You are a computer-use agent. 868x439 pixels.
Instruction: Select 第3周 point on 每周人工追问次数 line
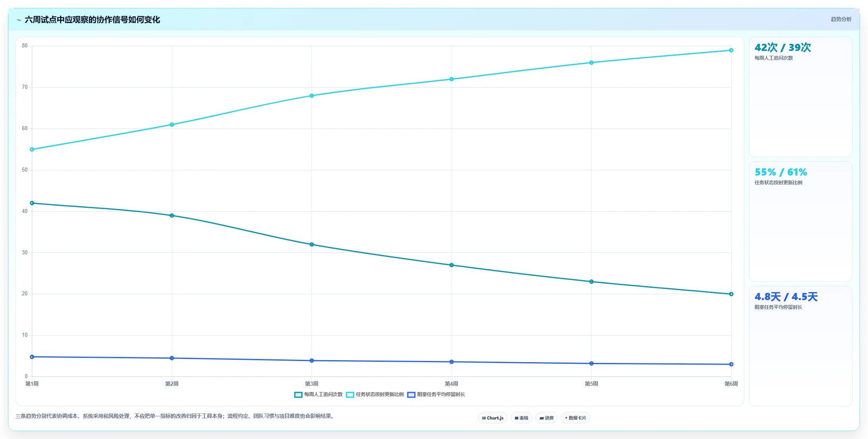311,244
